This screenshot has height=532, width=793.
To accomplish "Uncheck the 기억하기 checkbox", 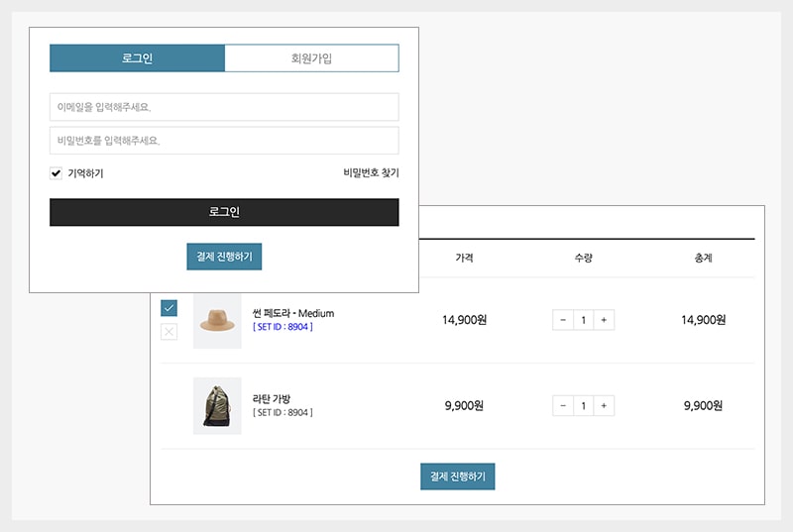I will tap(57, 173).
